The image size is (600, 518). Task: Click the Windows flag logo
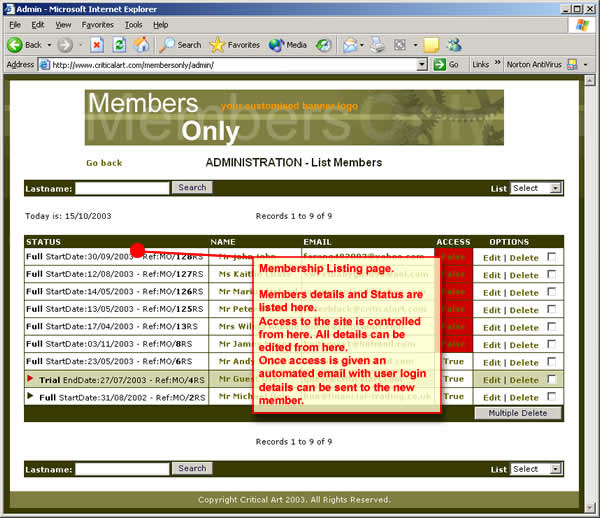[x=582, y=25]
